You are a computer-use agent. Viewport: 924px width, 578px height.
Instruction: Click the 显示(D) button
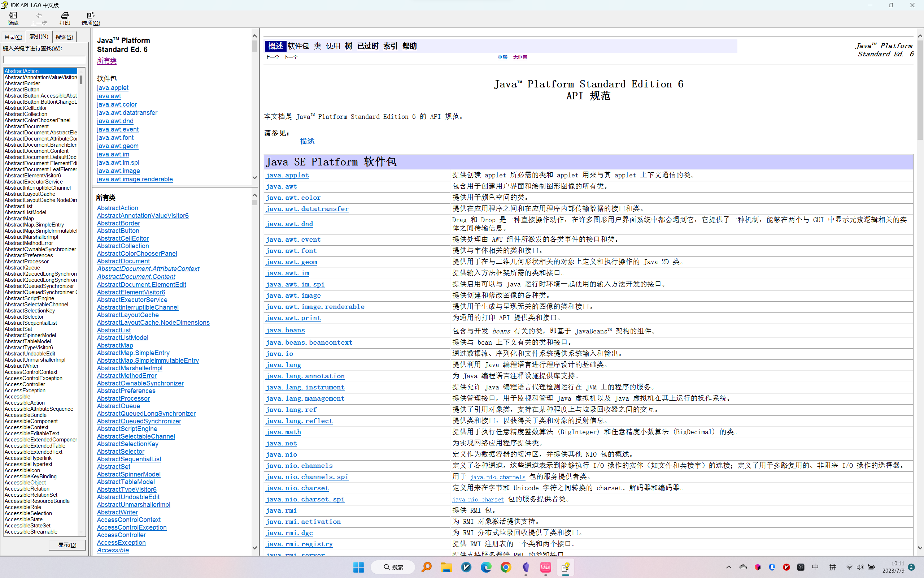tap(67, 545)
